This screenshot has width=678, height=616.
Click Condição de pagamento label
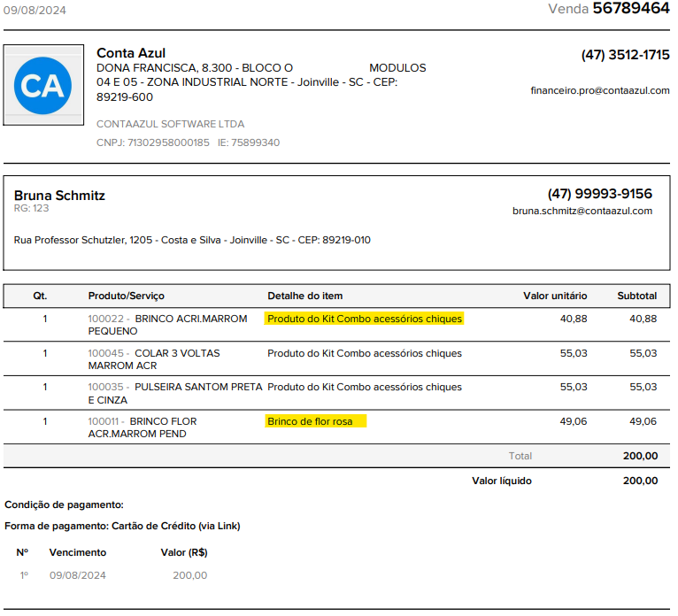[x=64, y=504]
